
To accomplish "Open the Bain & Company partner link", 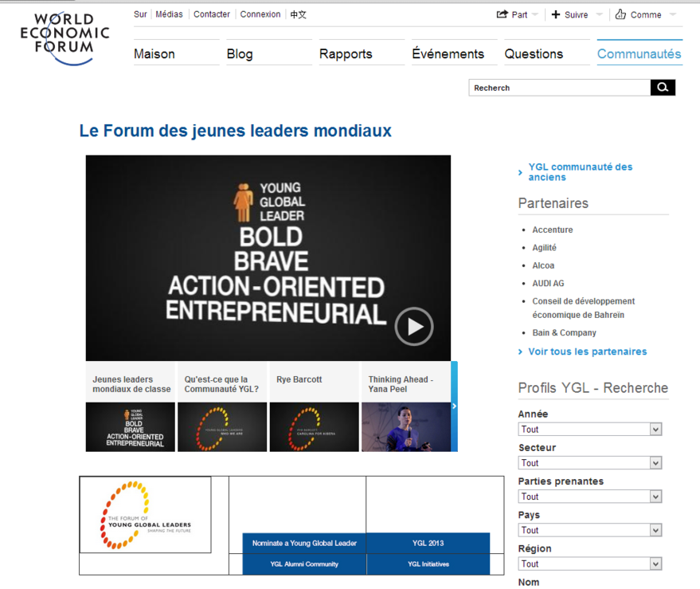I will (565, 332).
